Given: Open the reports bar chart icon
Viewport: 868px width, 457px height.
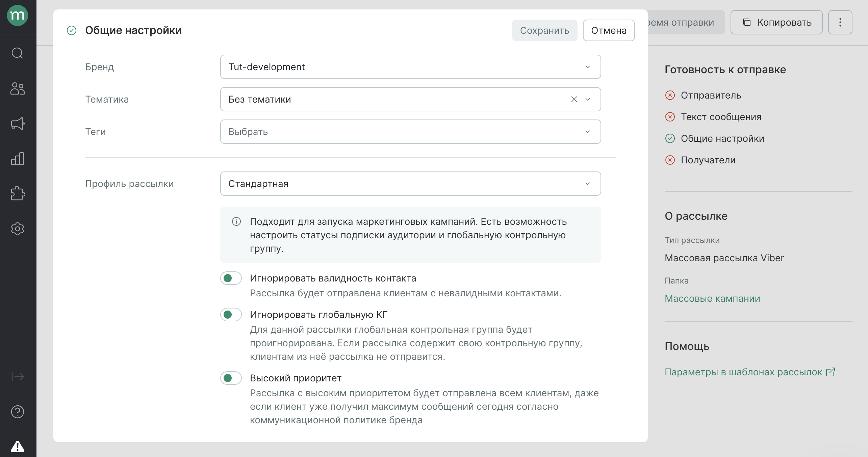Looking at the screenshot, I should pyautogui.click(x=18, y=159).
